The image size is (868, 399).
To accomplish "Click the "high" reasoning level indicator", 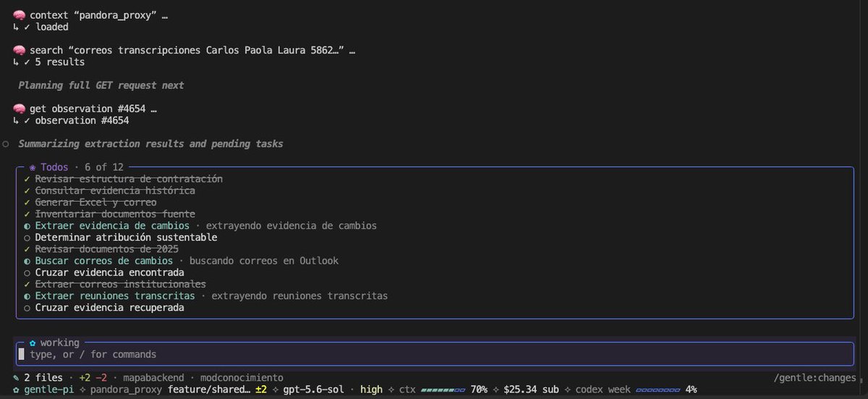I will (x=371, y=390).
